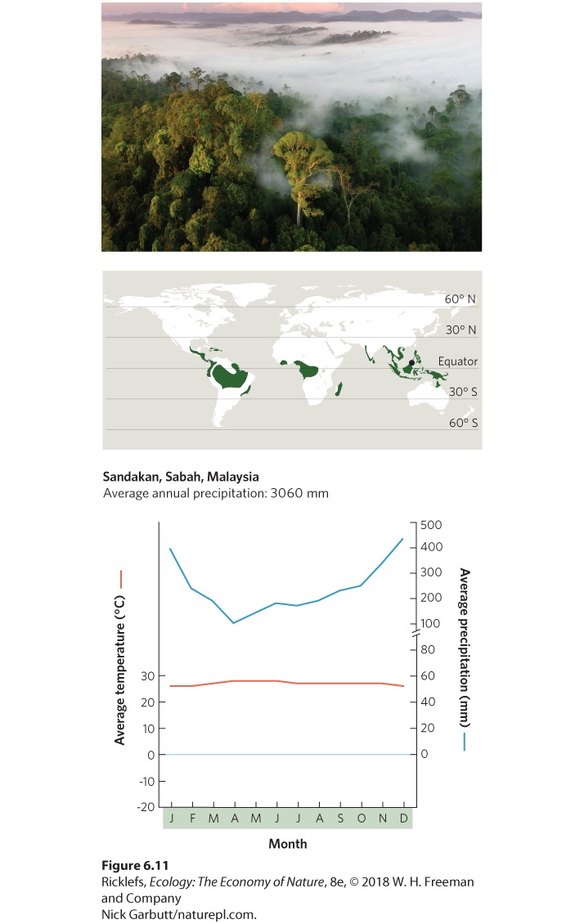584x924 pixels.
Task: Click the April month tick label
Action: click(x=235, y=819)
